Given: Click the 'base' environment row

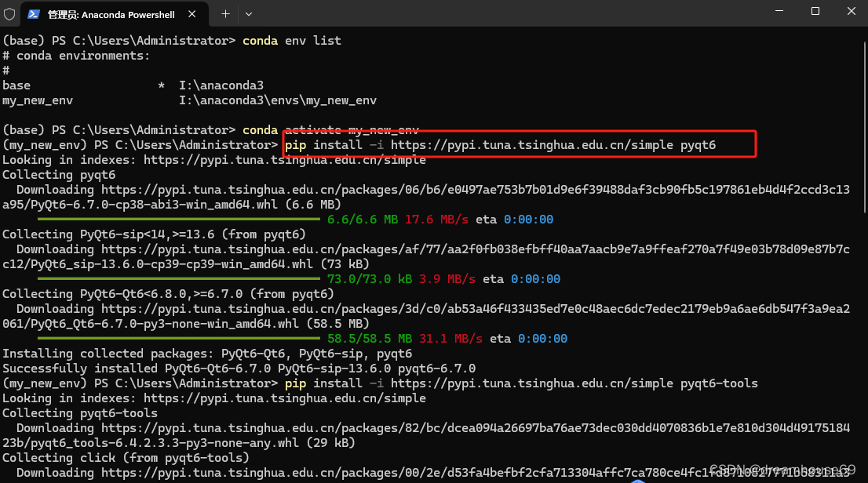Looking at the screenshot, I should coord(133,85).
